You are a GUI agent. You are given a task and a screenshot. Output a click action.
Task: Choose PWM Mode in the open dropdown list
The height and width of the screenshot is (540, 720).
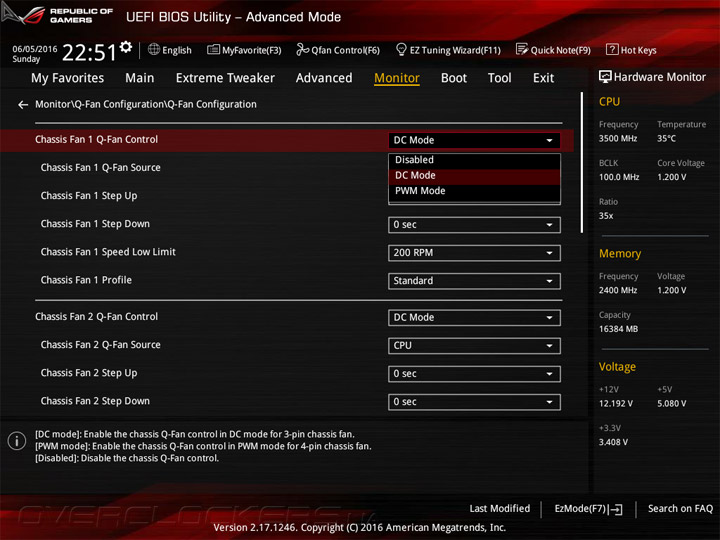[474, 191]
